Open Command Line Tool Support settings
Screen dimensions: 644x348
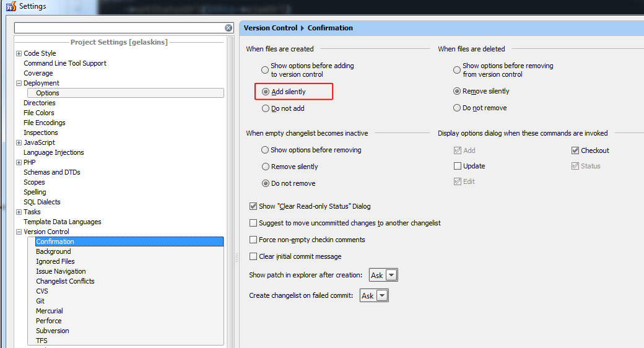point(65,63)
